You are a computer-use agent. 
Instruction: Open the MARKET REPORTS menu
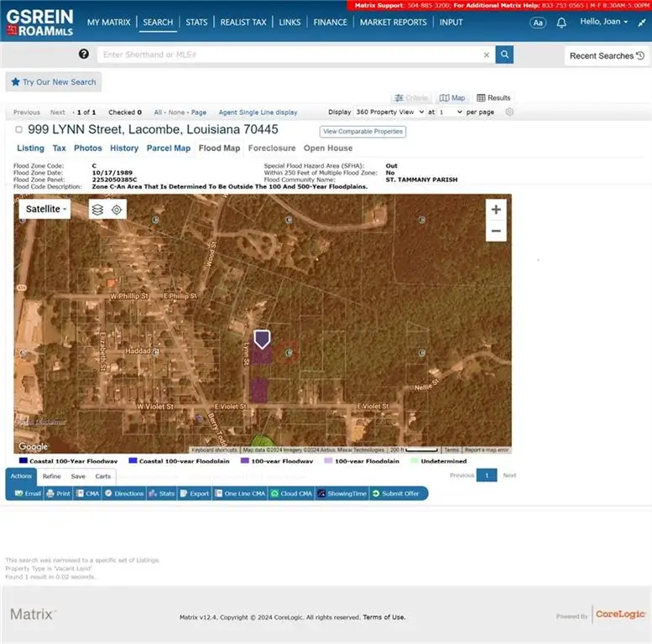point(393,23)
